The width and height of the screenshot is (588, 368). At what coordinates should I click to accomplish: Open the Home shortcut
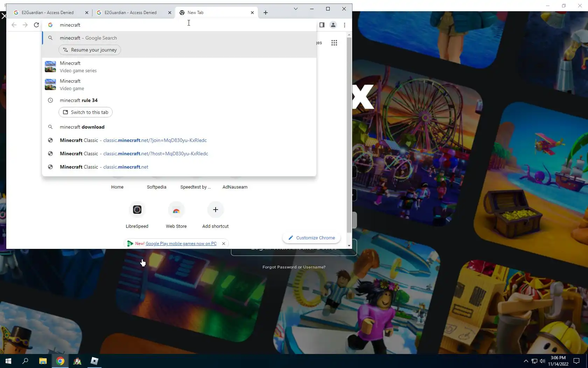pyautogui.click(x=117, y=187)
